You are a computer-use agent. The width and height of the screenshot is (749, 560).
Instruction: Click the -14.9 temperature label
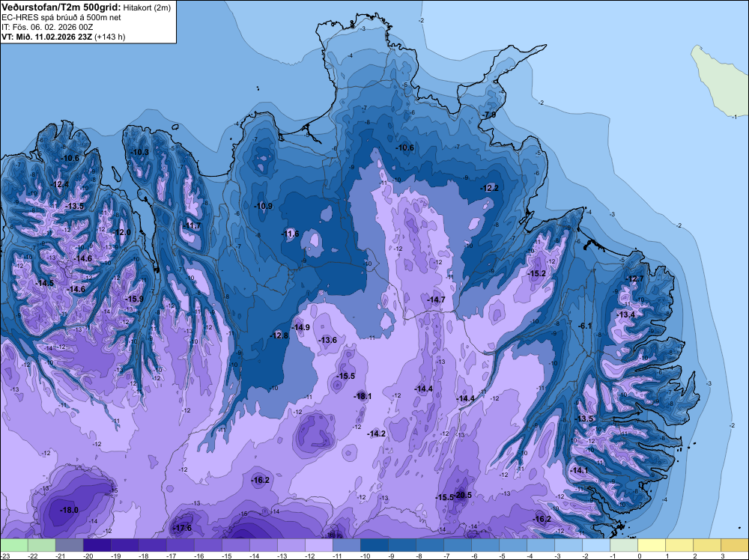click(x=301, y=327)
